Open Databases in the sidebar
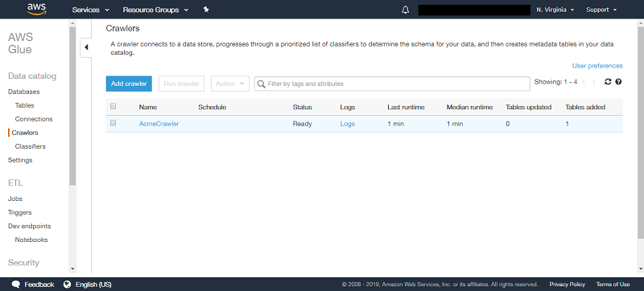The width and height of the screenshot is (644, 291). tap(24, 92)
